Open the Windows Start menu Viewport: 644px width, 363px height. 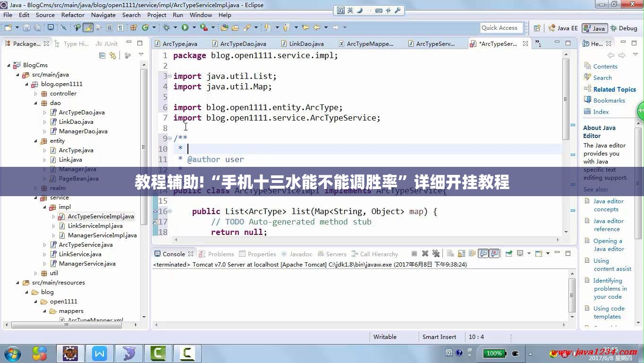click(12, 353)
